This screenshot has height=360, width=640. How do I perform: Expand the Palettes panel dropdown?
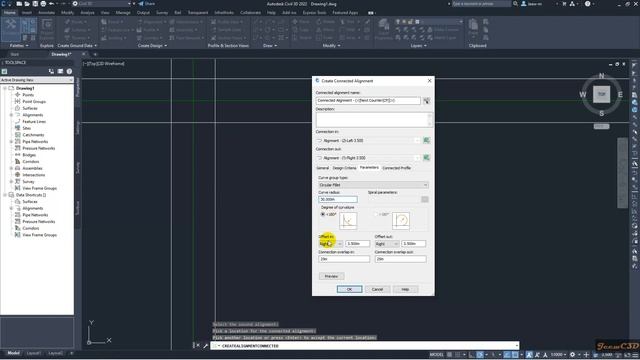[19, 46]
